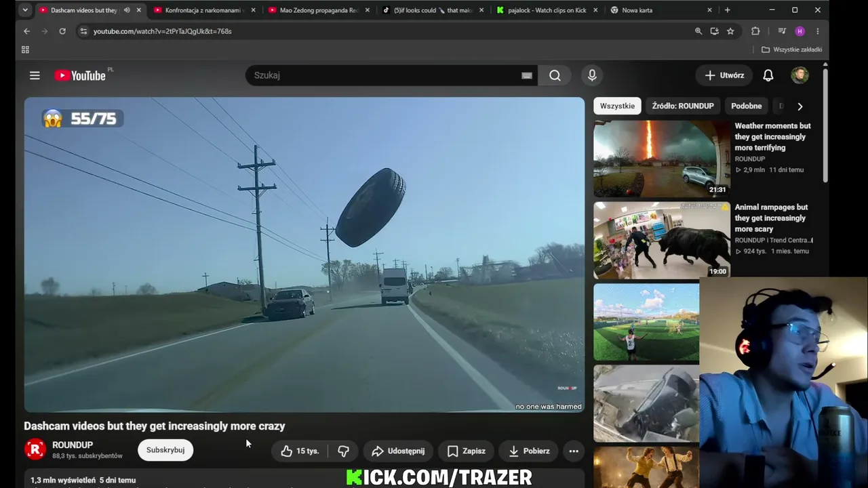The height and width of the screenshot is (488, 868).
Task: View site information icon in address bar
Action: click(x=83, y=31)
